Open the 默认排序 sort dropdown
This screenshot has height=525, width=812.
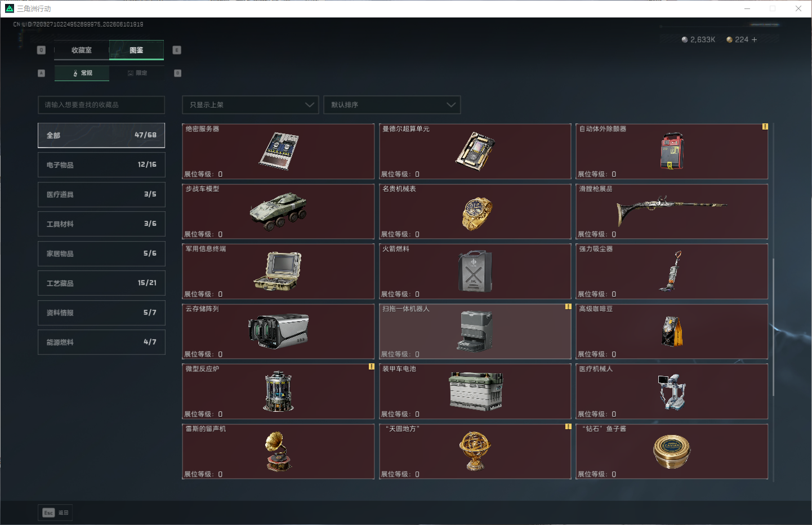click(392, 105)
